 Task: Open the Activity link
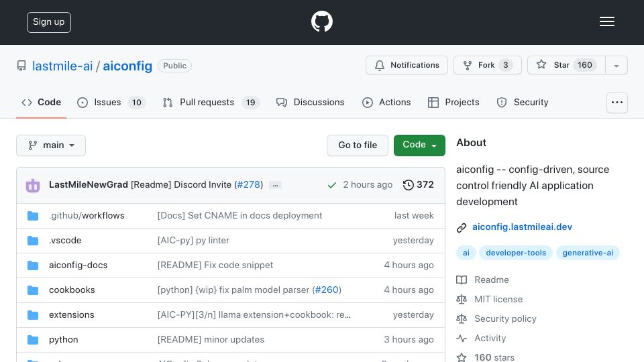tap(490, 338)
